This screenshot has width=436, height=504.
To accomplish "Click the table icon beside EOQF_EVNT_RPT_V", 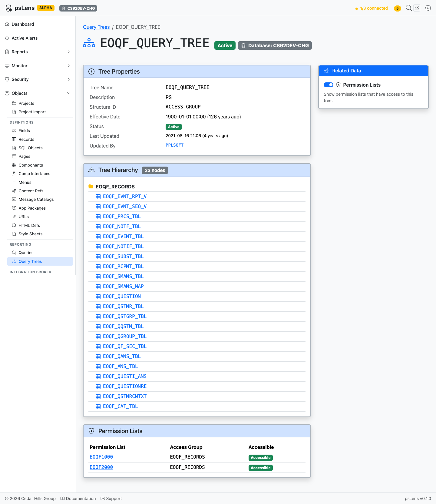I will coord(98,197).
